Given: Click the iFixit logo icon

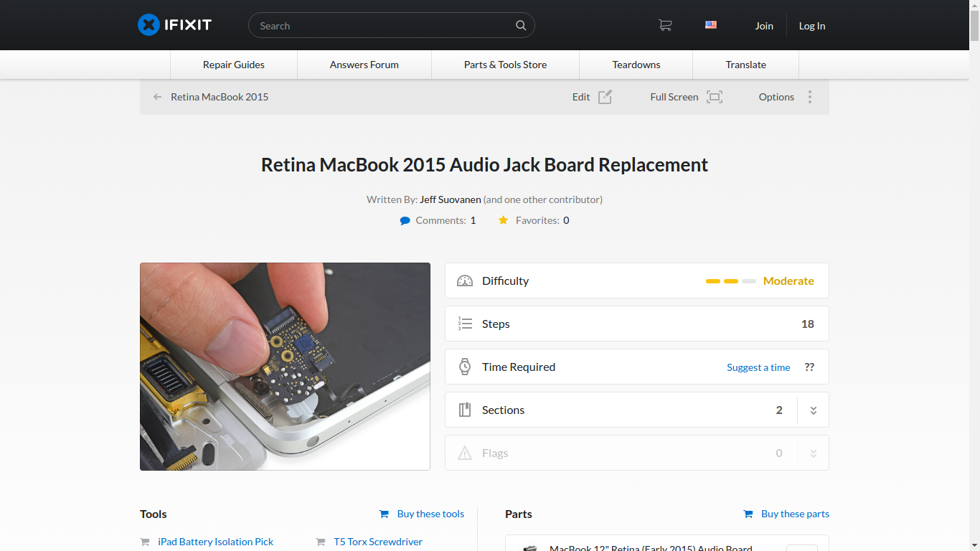Looking at the screenshot, I should [149, 25].
